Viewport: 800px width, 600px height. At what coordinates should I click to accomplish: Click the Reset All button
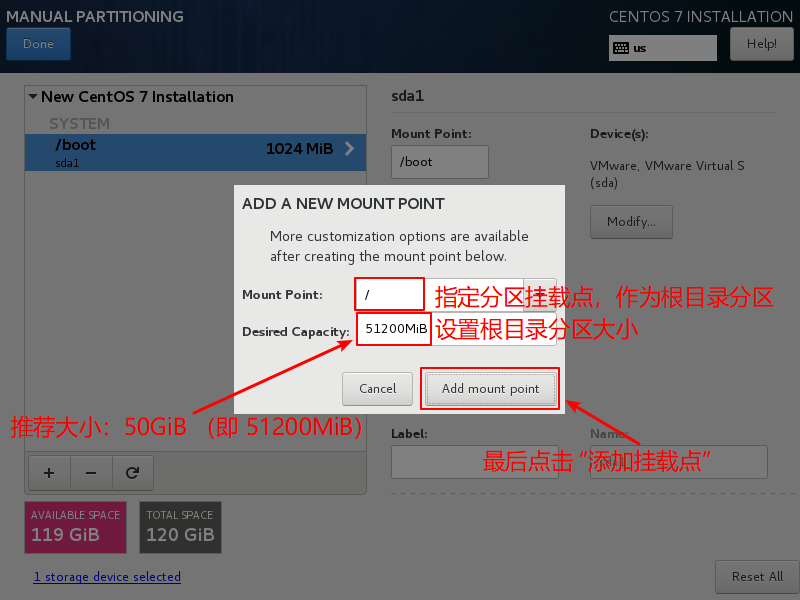click(x=757, y=577)
